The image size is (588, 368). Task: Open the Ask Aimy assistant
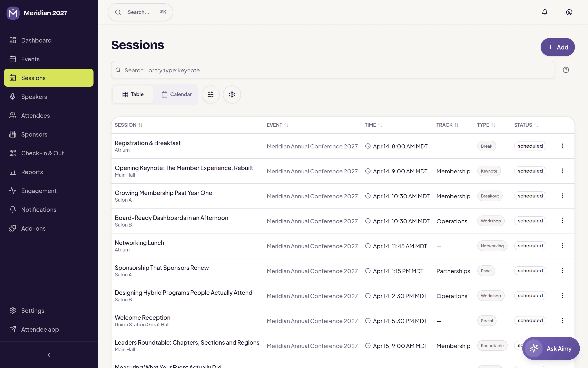[551, 348]
